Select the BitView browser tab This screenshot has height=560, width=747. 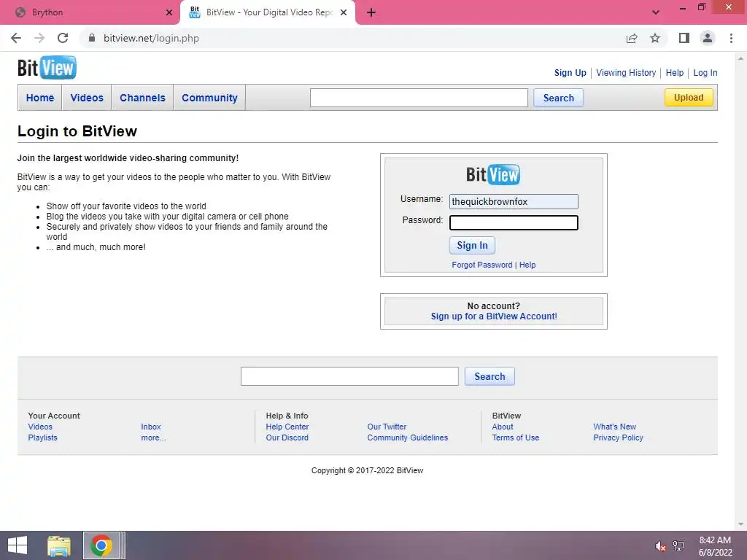[x=268, y=12]
